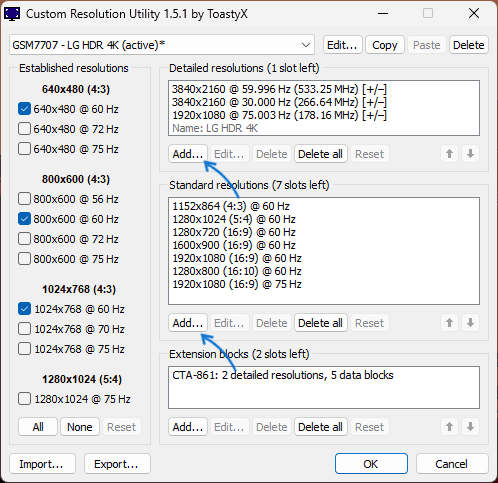The width and height of the screenshot is (498, 483).
Task: Click move-down arrow in Extension blocks
Action: point(470,427)
